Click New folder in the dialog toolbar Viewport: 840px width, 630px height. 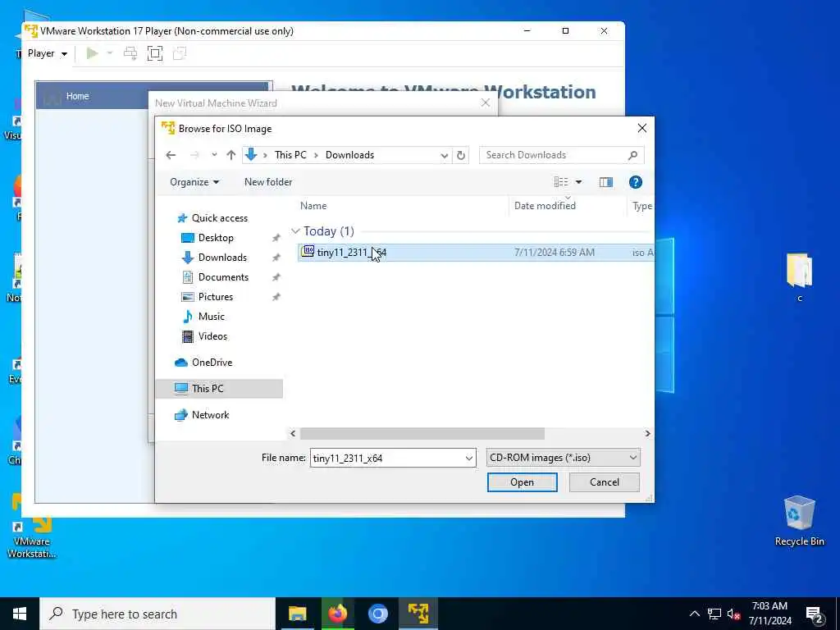click(x=268, y=182)
